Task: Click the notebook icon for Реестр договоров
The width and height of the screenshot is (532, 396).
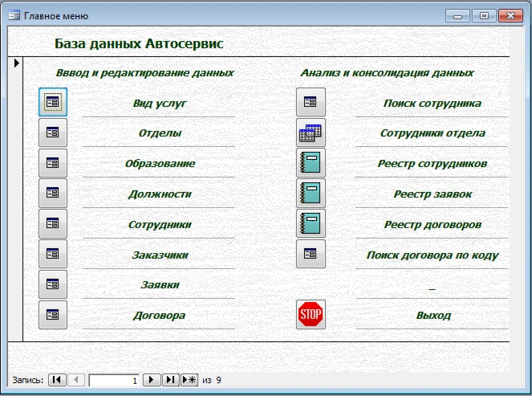Action: (311, 223)
